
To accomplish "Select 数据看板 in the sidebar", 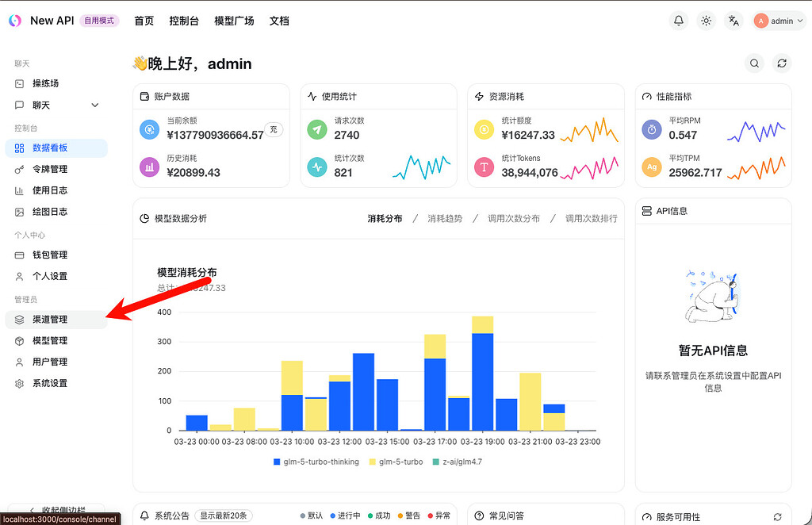I will [56, 148].
